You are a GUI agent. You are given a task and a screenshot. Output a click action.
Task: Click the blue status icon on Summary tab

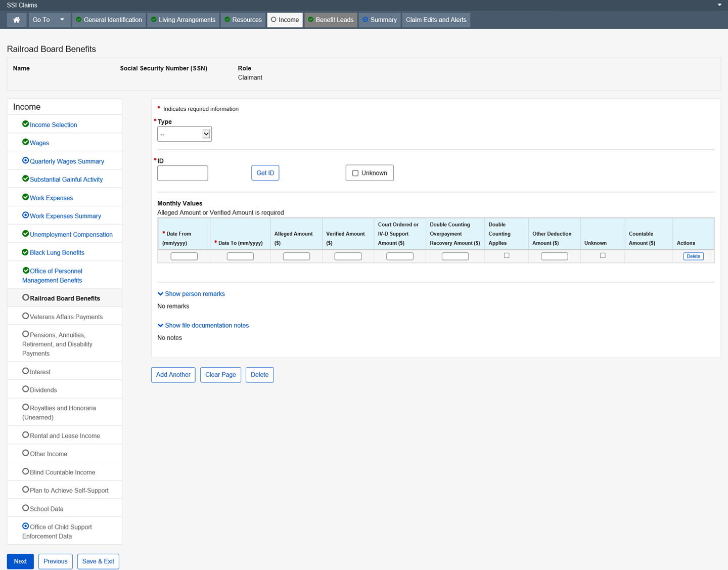pyautogui.click(x=365, y=20)
